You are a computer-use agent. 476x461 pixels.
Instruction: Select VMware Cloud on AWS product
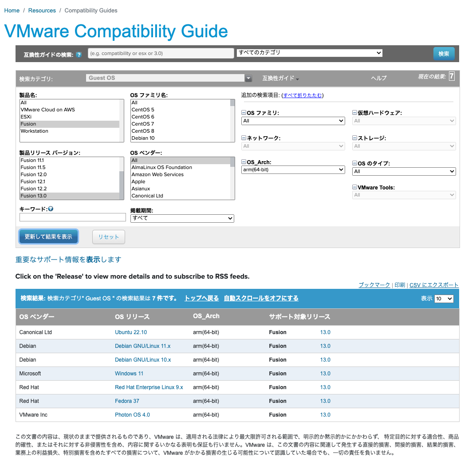pyautogui.click(x=70, y=110)
